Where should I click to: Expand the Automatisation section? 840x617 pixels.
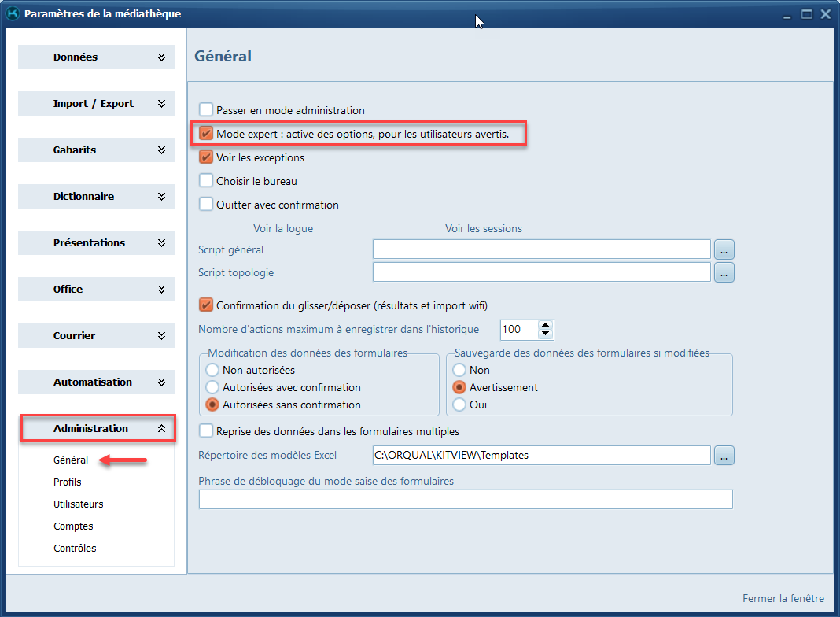point(96,382)
